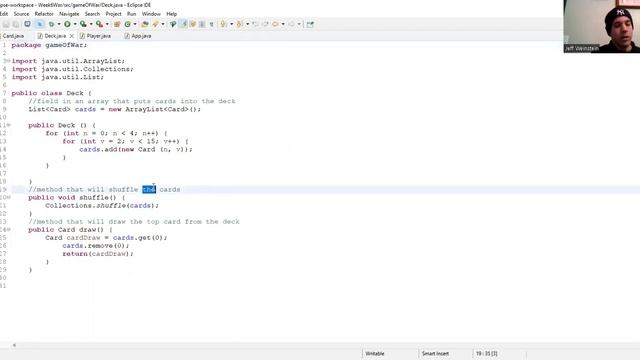Open the Forward history dropdown arrow
The width and height of the screenshot is (640, 360).
(x=299, y=24)
